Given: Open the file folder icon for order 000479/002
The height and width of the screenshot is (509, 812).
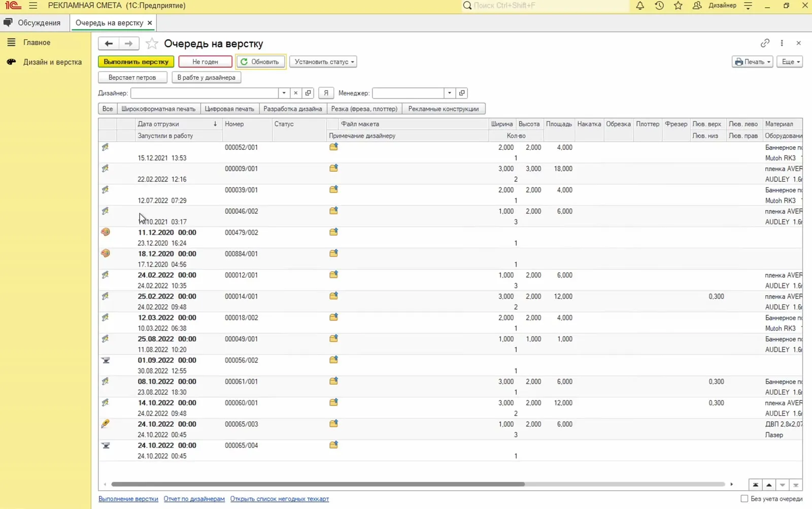Looking at the screenshot, I should [333, 232].
